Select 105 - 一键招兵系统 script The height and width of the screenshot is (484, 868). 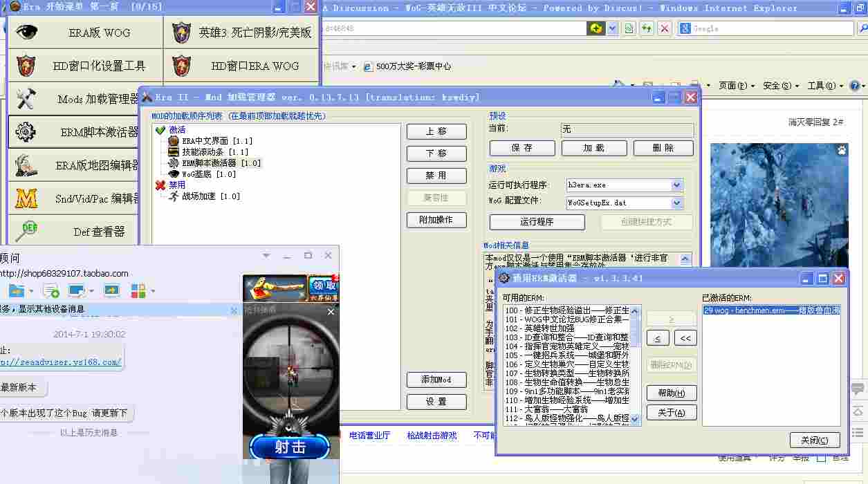point(567,355)
